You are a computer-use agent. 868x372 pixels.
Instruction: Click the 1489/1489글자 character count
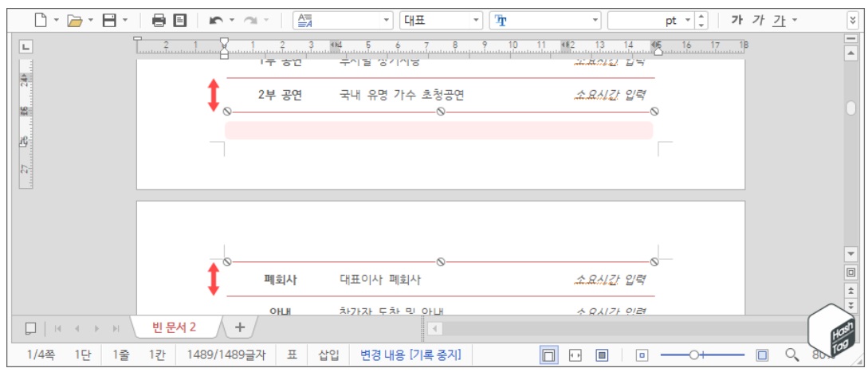tap(226, 354)
